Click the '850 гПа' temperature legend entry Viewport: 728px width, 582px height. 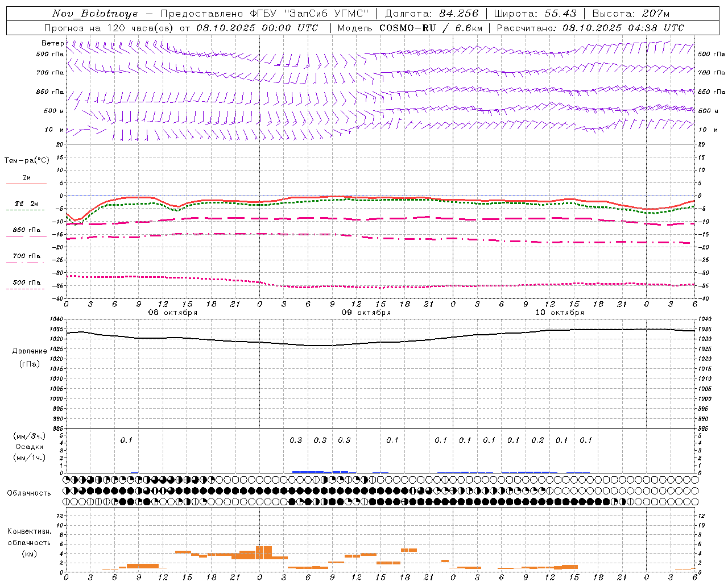[x=27, y=230]
